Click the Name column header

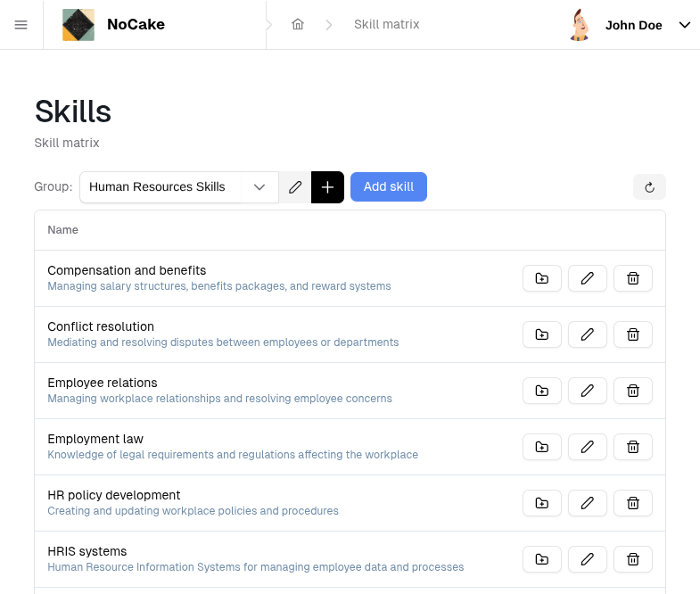63,230
